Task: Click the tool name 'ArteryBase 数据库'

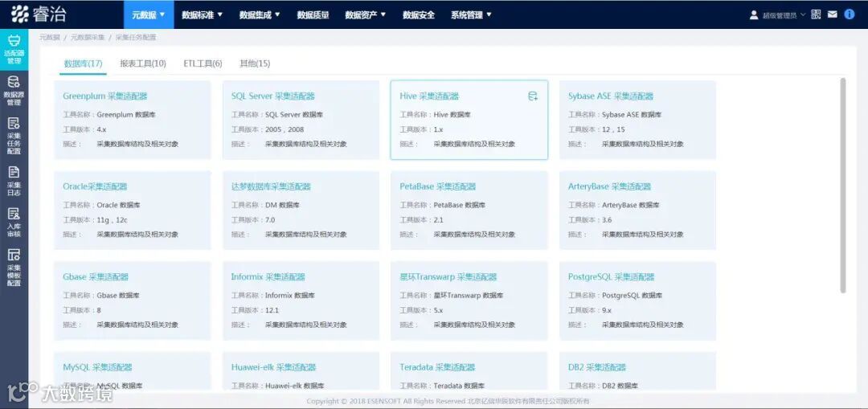Action: (631, 205)
